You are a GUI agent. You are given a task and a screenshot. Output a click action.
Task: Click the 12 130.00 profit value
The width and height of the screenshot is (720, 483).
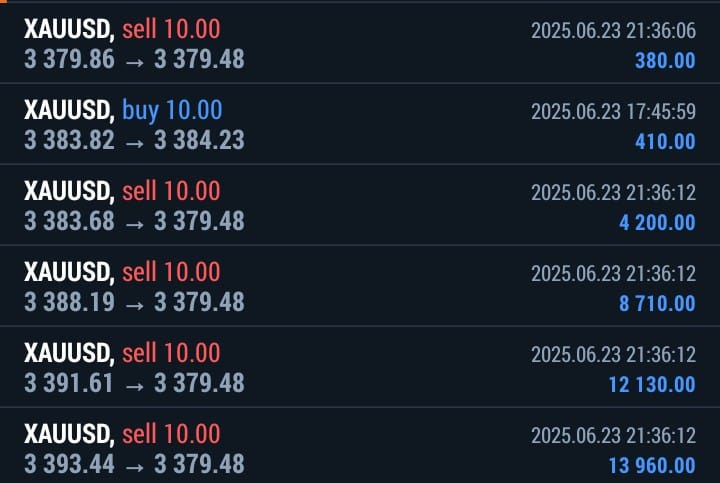click(651, 385)
